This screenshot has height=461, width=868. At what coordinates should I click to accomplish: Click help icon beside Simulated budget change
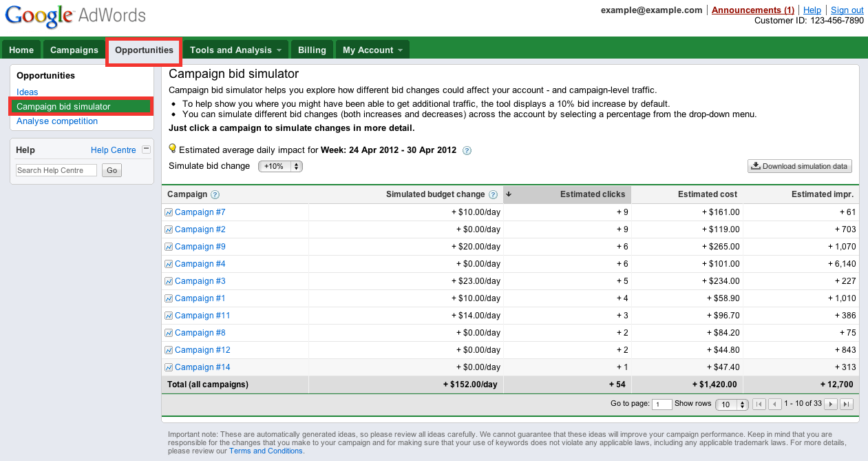click(493, 195)
